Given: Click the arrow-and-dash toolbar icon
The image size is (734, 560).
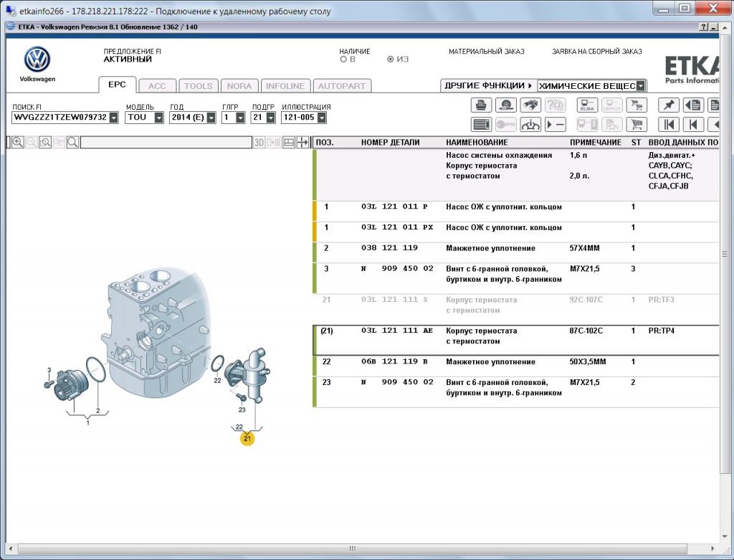Looking at the screenshot, I should pos(556,125).
